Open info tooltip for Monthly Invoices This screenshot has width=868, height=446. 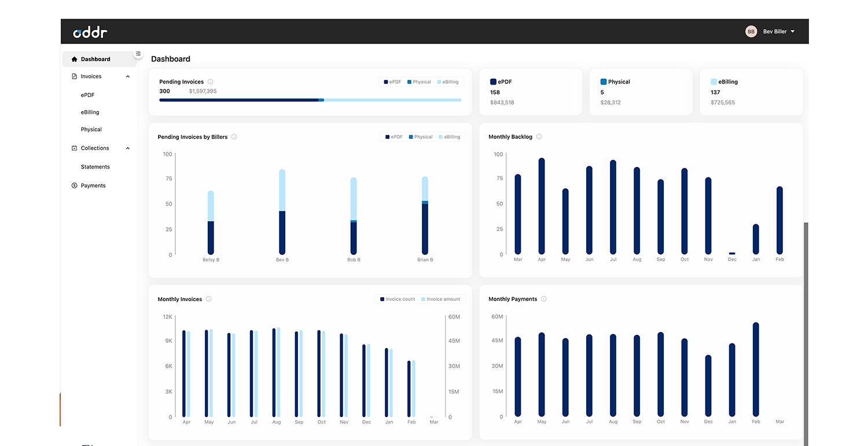[208, 299]
